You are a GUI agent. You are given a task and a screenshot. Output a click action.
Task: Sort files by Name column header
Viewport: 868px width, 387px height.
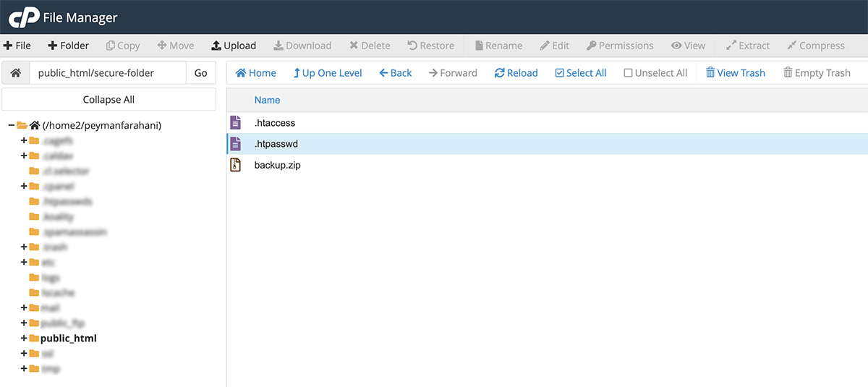pos(267,100)
